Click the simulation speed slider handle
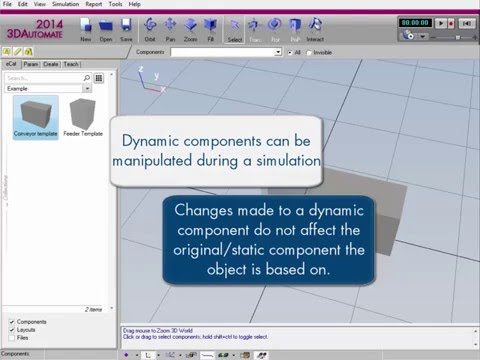Screen dimensions: 480x360 click(x=458, y=37)
